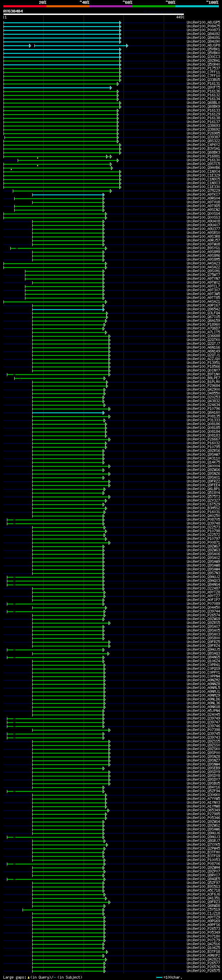Open hit UniRef100_Q30CC3
Image resolution: width=222 pixels, height=980 pixels.
coord(203,57)
